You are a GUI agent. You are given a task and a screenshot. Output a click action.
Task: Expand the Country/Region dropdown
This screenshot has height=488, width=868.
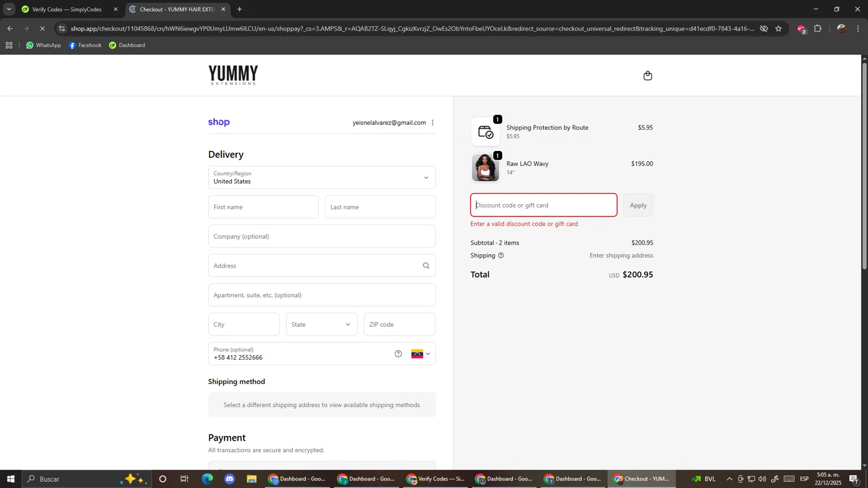tap(322, 178)
